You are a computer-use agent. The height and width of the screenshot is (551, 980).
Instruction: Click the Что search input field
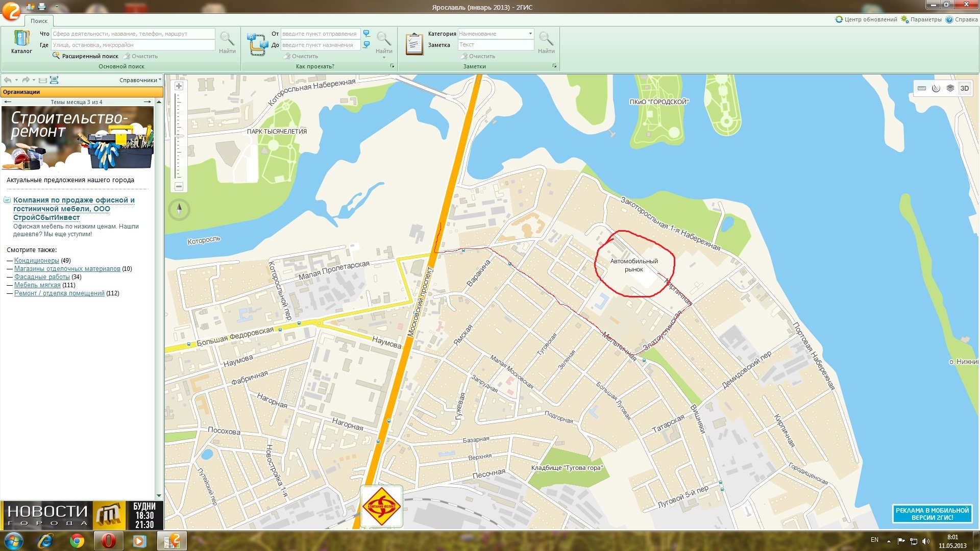(x=133, y=34)
